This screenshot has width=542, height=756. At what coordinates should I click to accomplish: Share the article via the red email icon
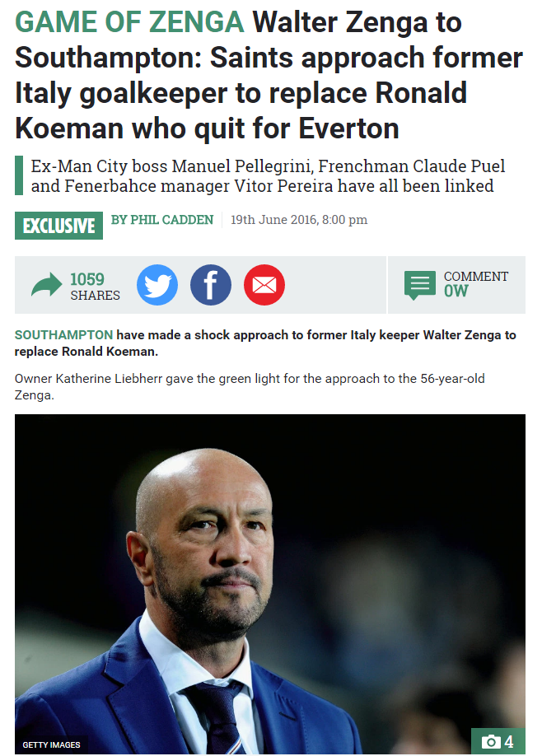[x=264, y=286]
